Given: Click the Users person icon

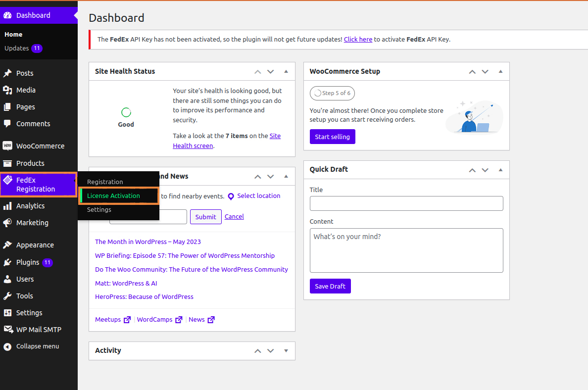Looking at the screenshot, I should (7, 279).
